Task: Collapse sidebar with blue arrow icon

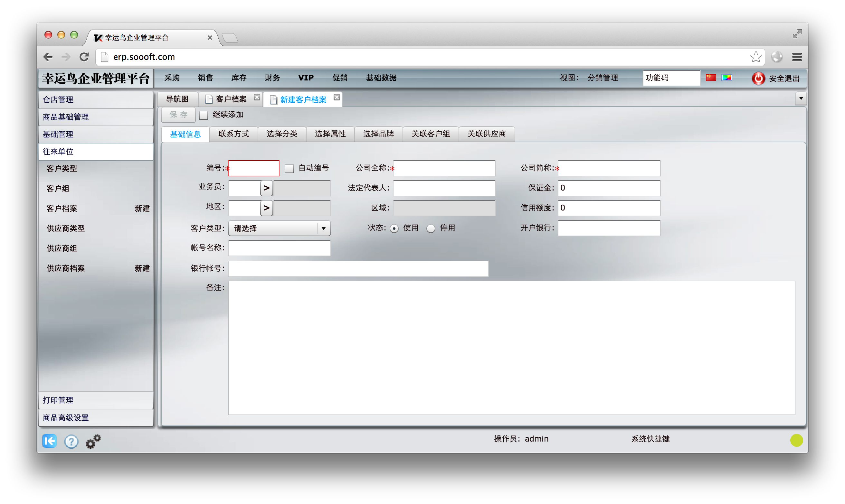Action: (49, 441)
